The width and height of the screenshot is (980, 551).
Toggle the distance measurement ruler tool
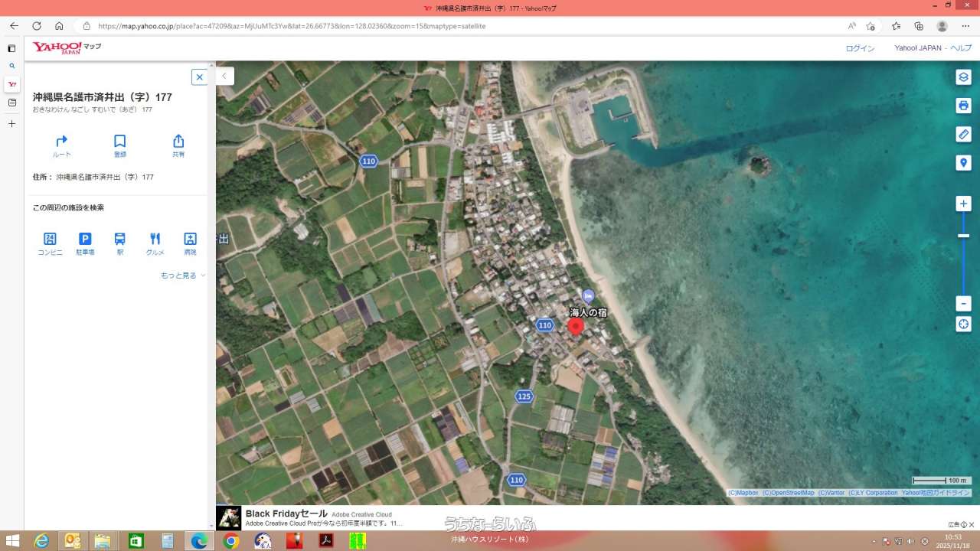click(964, 135)
